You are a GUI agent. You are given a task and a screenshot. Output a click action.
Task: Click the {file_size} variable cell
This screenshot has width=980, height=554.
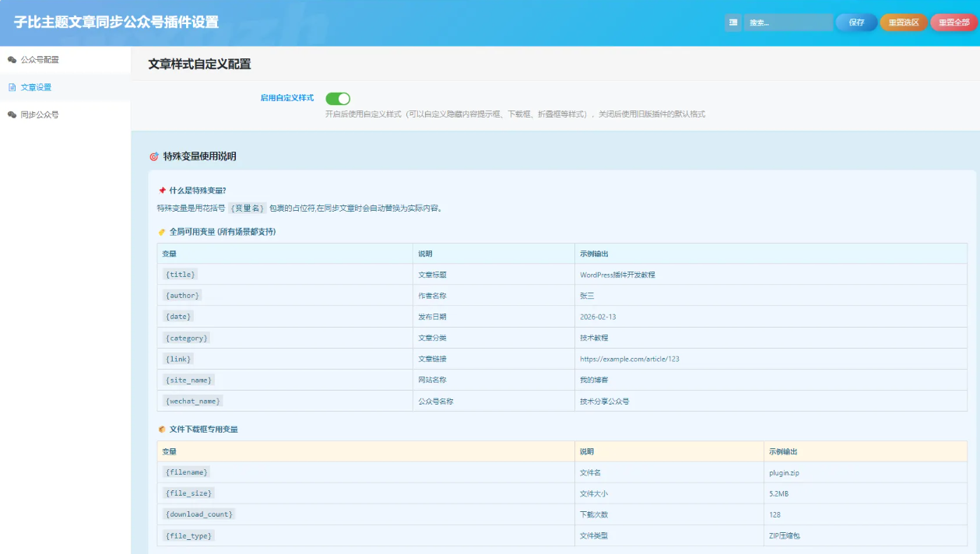[x=366, y=493]
